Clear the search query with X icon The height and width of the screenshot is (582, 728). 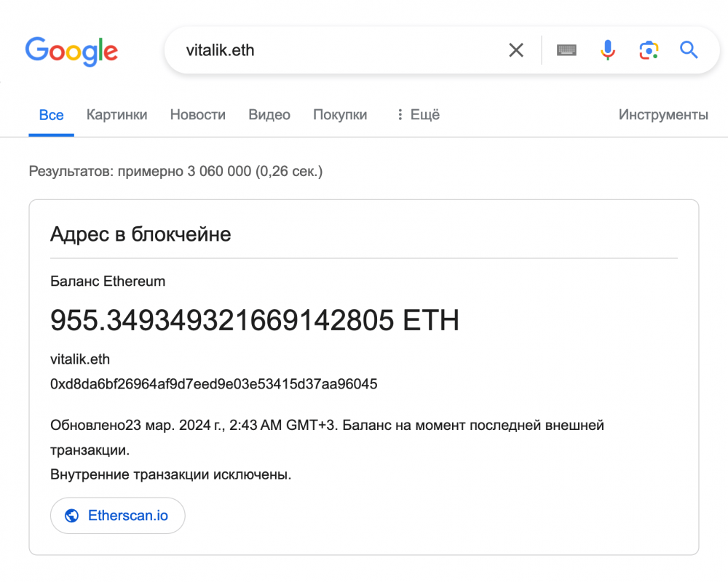click(x=516, y=50)
